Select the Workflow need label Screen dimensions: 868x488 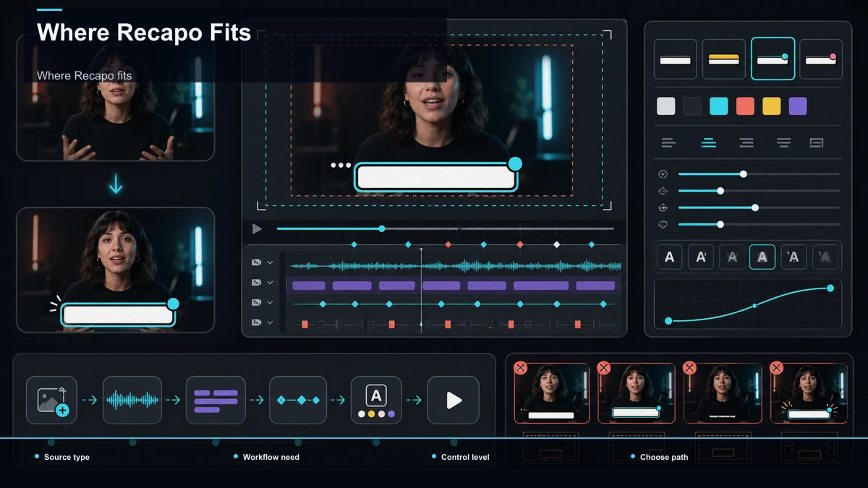tap(271, 457)
